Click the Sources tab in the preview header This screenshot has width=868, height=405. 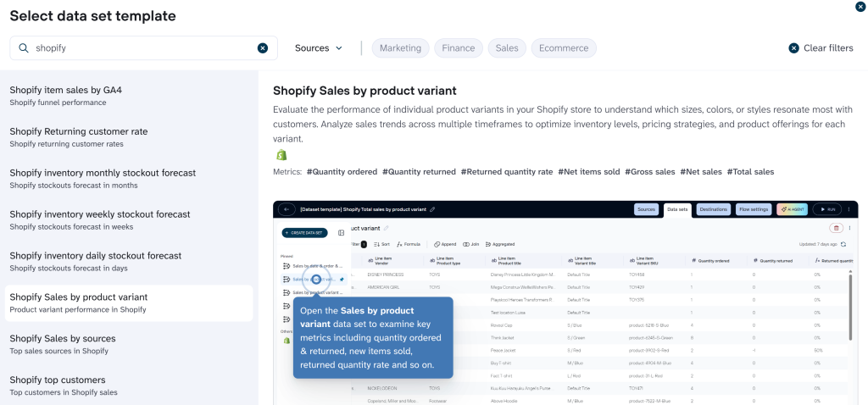pyautogui.click(x=646, y=209)
